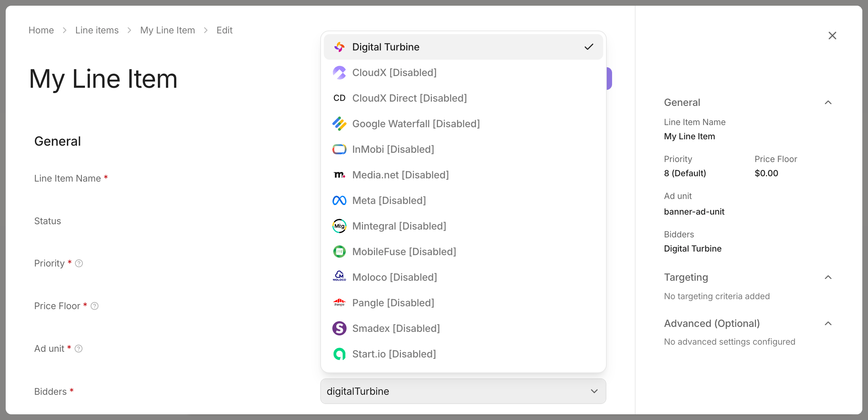The image size is (868, 420).
Task: Click the Advanced (Optional) heading
Action: [712, 323]
